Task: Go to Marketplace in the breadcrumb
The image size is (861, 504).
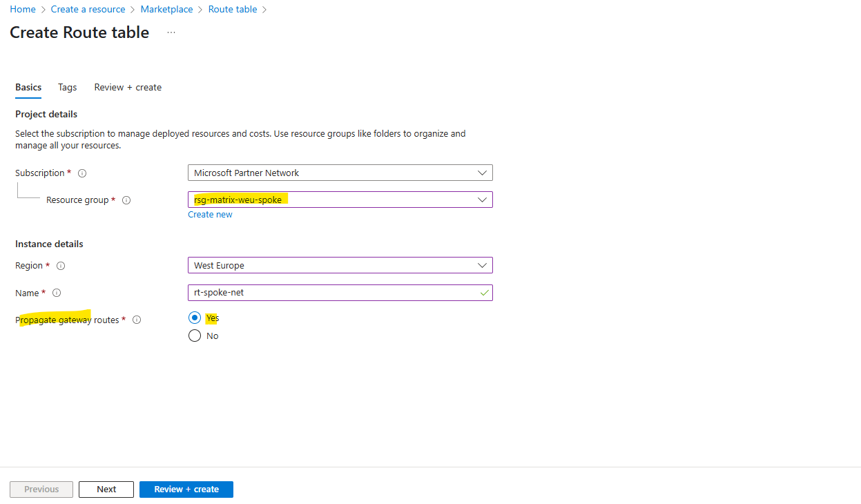Action: click(167, 10)
